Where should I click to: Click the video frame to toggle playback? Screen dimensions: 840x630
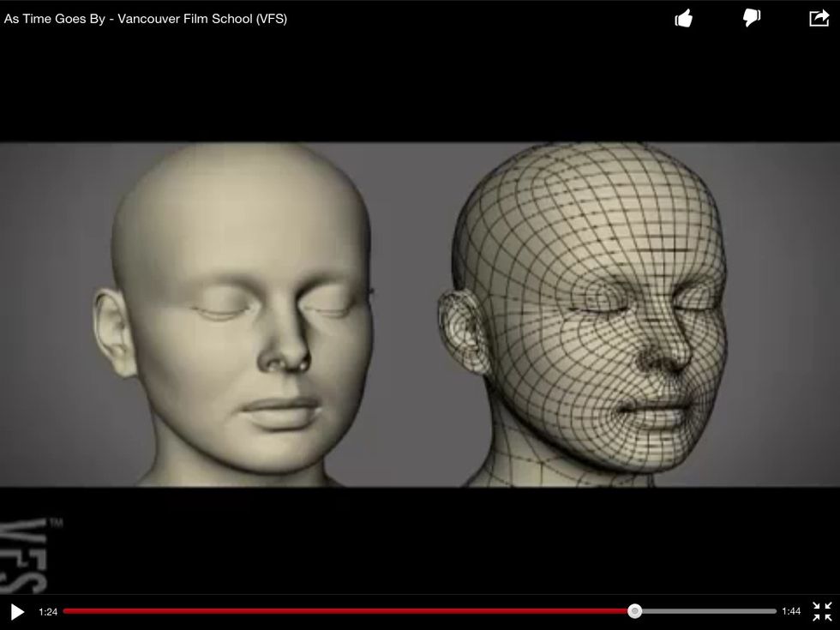pyautogui.click(x=420, y=317)
